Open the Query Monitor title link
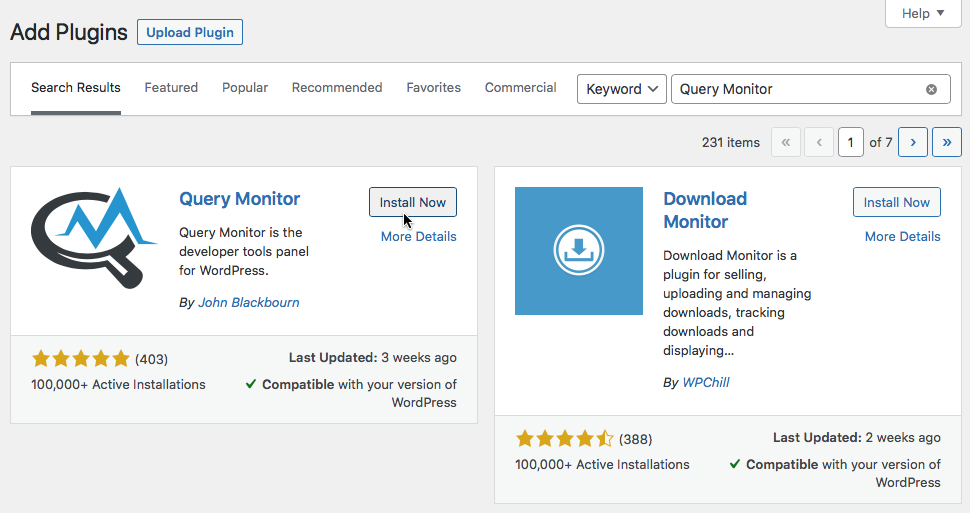 point(239,199)
